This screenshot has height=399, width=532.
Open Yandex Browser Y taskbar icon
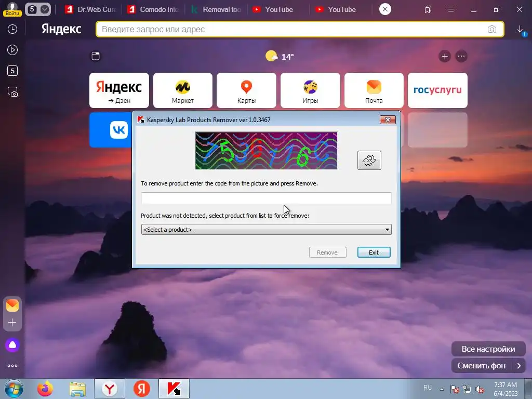pyautogui.click(x=110, y=389)
